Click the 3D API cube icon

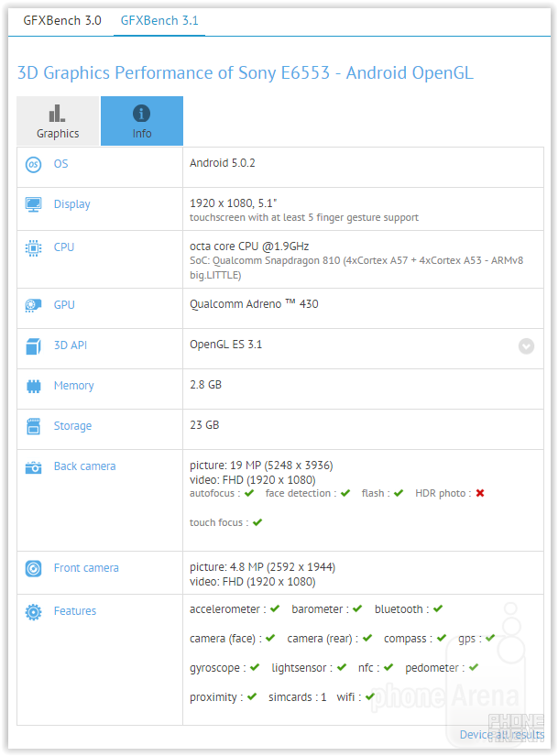[x=33, y=346]
